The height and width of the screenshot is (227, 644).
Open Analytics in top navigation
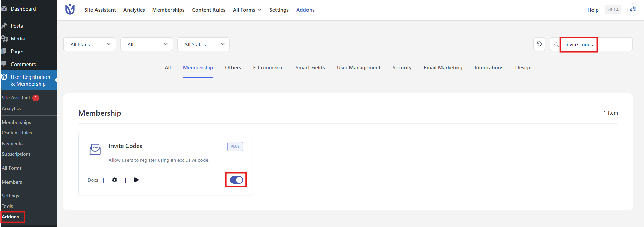coord(134,10)
